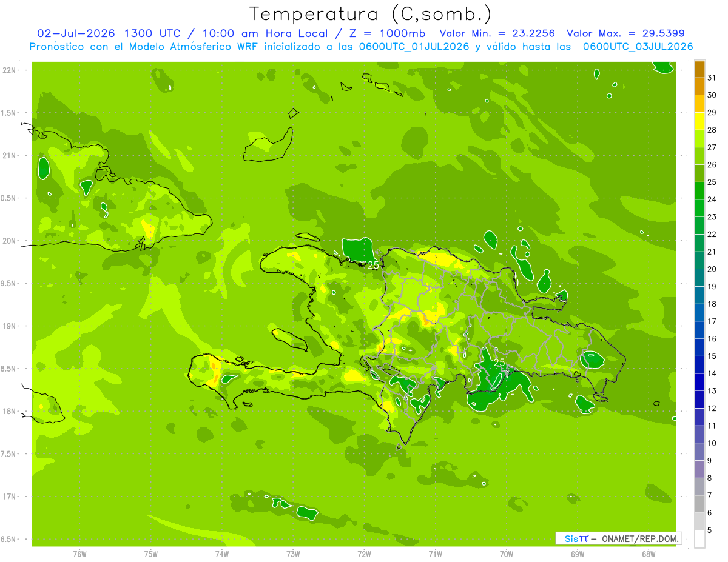Click the '73W' longitude label

[293, 554]
